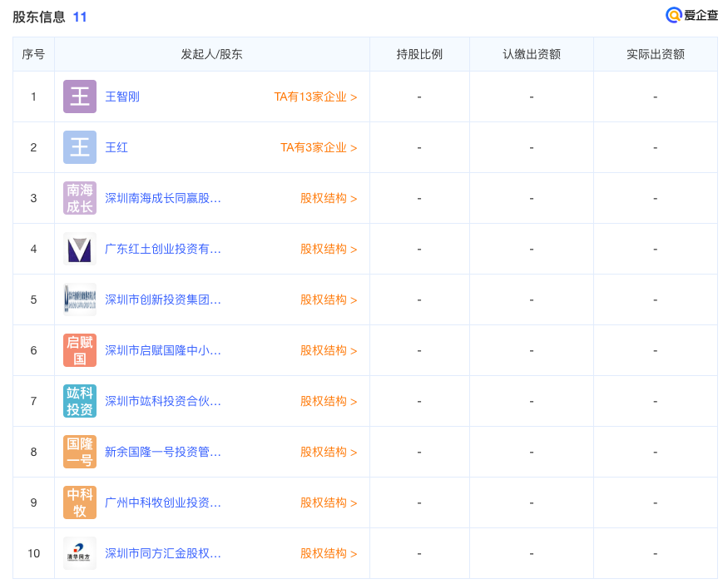Click the 广东红土创业投资 company logo
Image resolution: width=728 pixels, height=584 pixels.
point(79,248)
